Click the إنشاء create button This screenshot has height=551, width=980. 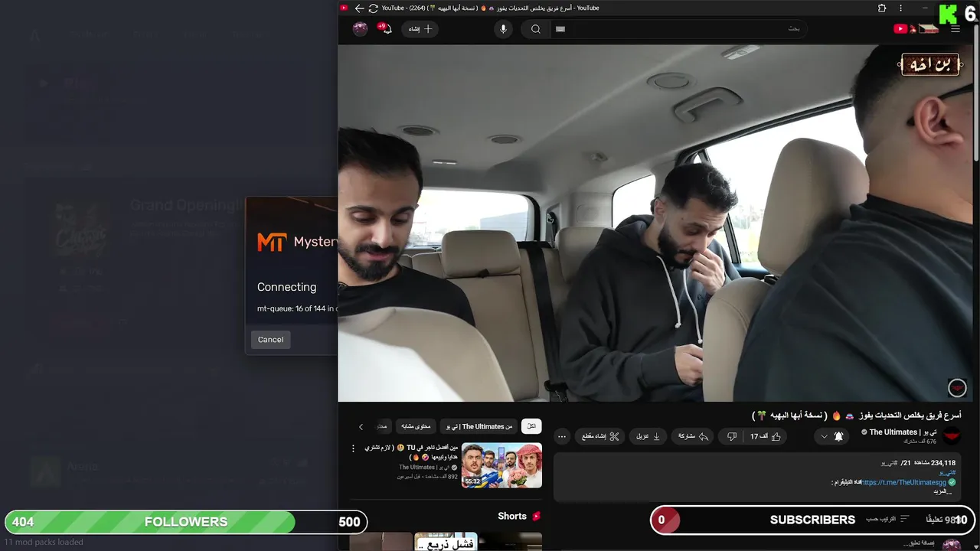coord(420,29)
